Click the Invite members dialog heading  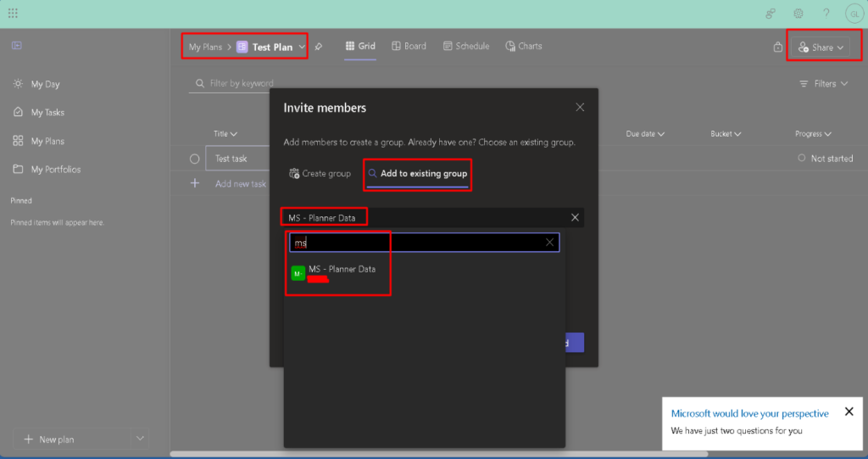click(325, 108)
